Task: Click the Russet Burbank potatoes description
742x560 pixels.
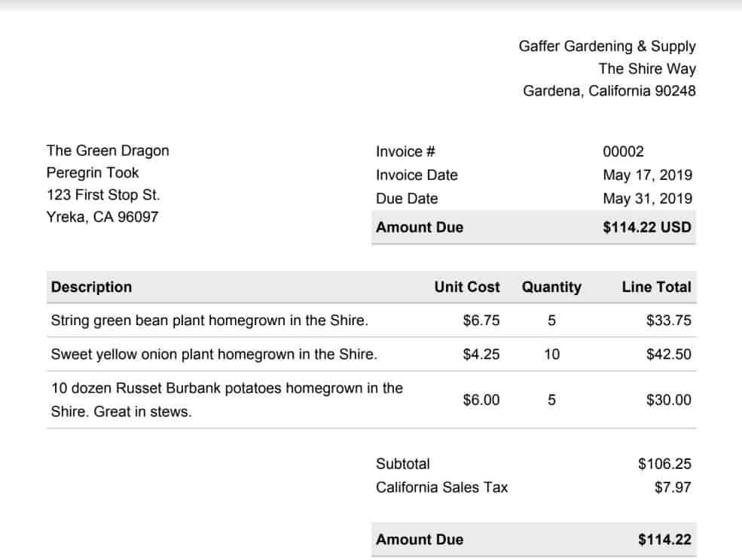Action: pos(227,400)
